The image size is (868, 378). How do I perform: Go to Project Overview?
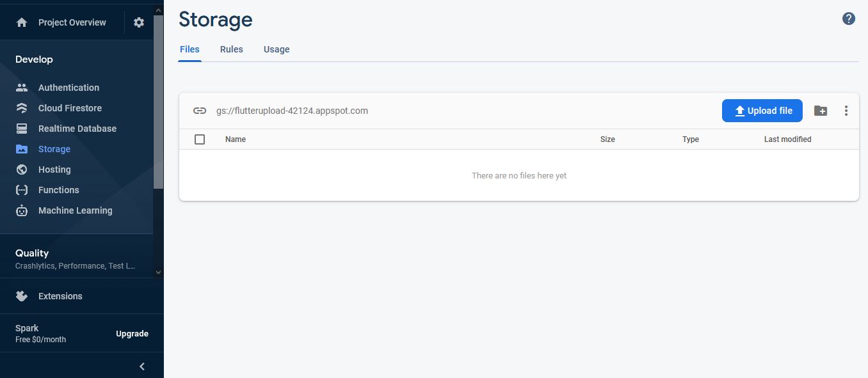pyautogui.click(x=72, y=22)
